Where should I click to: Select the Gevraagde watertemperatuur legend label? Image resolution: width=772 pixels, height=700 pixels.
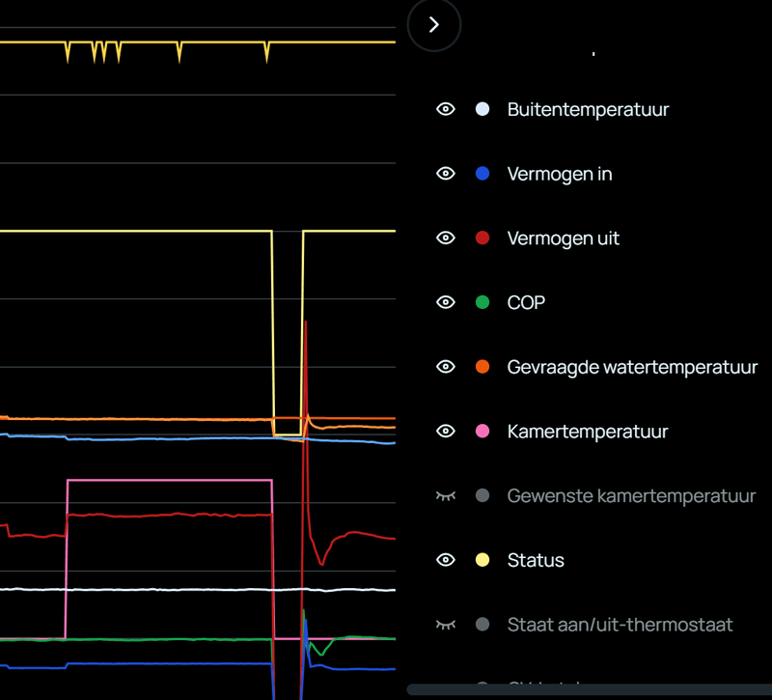pyautogui.click(x=632, y=367)
